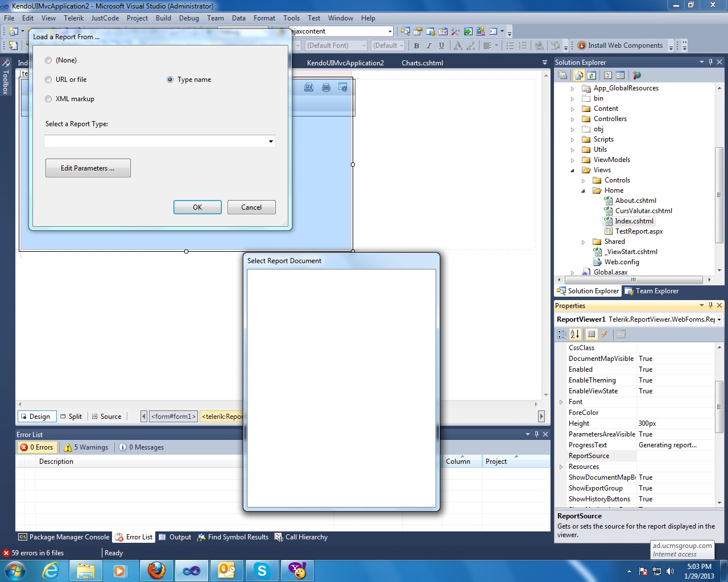The height and width of the screenshot is (582, 728).
Task: Toggle the Italic formatting icon
Action: click(429, 45)
